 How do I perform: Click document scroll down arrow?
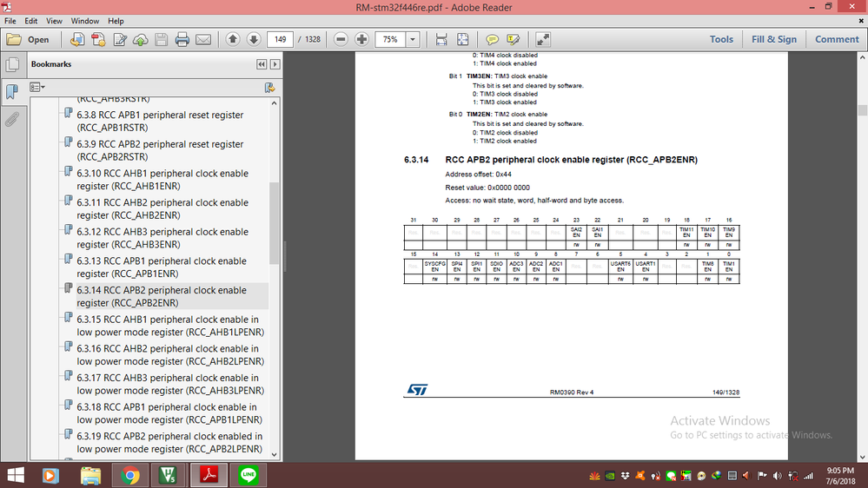tap(863, 457)
